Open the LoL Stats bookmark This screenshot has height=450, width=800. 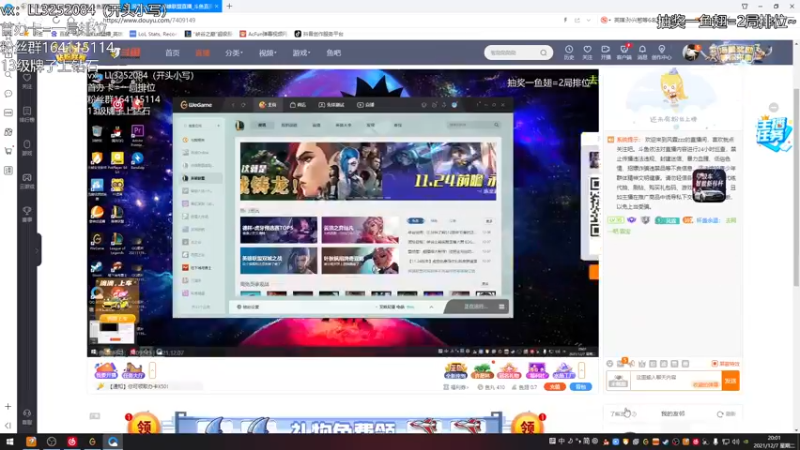[153, 34]
